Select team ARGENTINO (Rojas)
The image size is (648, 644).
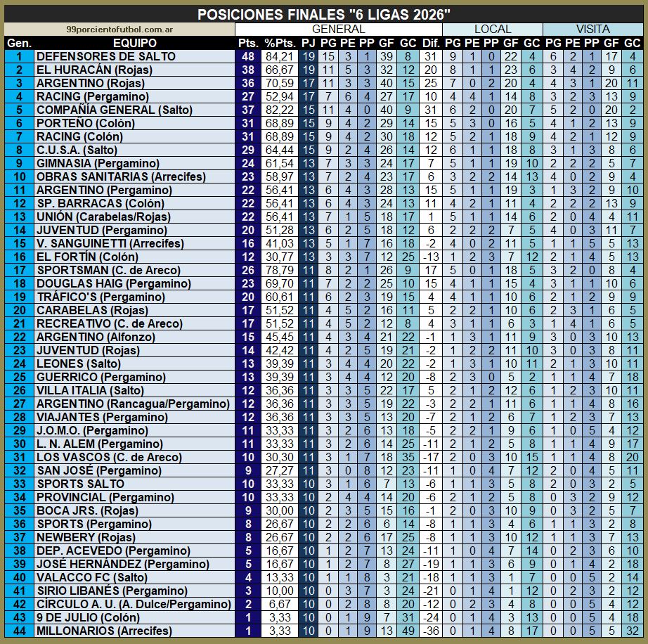[x=91, y=83]
